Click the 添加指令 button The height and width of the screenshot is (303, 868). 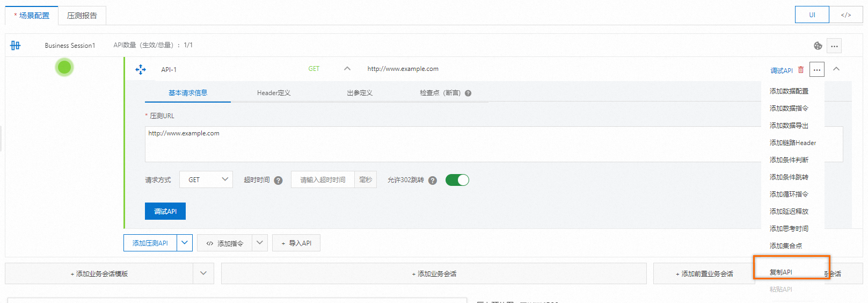click(x=225, y=243)
